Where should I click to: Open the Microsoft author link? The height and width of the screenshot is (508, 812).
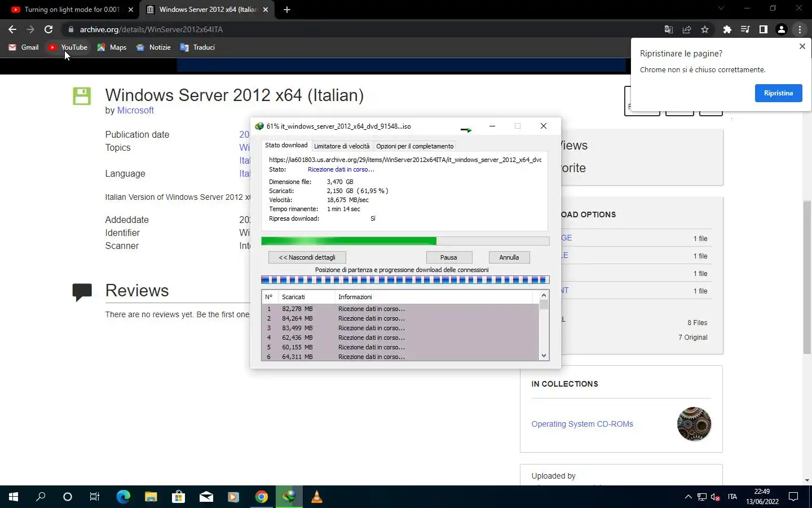coord(135,111)
